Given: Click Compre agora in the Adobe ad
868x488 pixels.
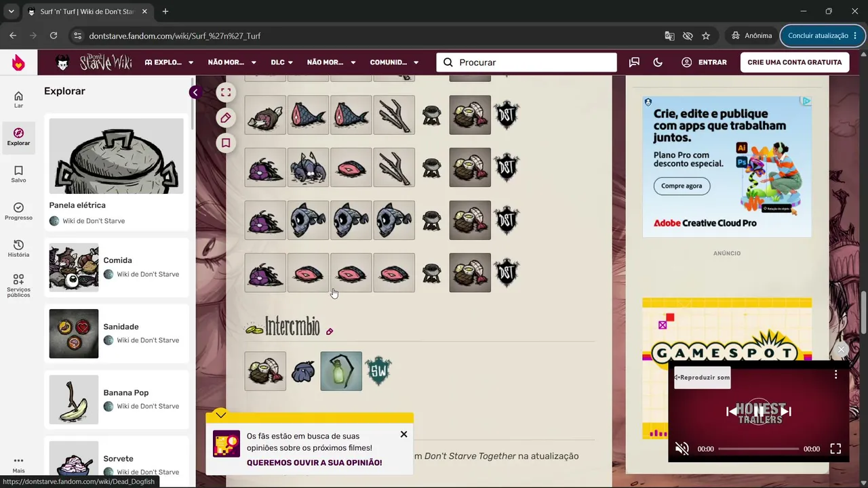Looking at the screenshot, I should [682, 186].
